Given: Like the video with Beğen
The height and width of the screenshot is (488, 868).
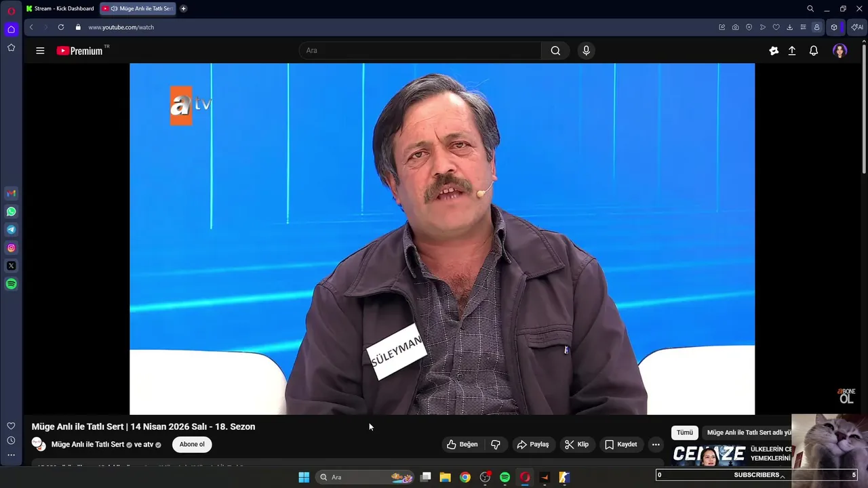Looking at the screenshot, I should point(462,445).
